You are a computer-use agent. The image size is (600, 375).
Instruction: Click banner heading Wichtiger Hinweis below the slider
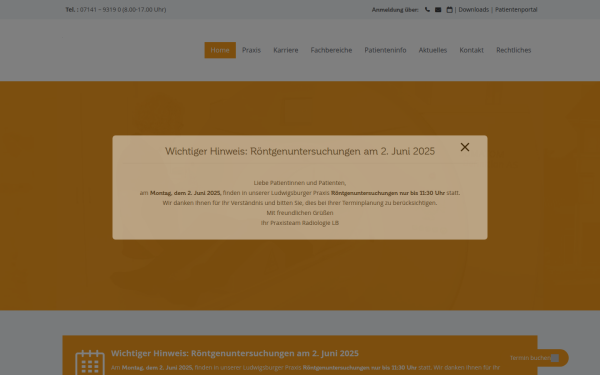(x=235, y=353)
